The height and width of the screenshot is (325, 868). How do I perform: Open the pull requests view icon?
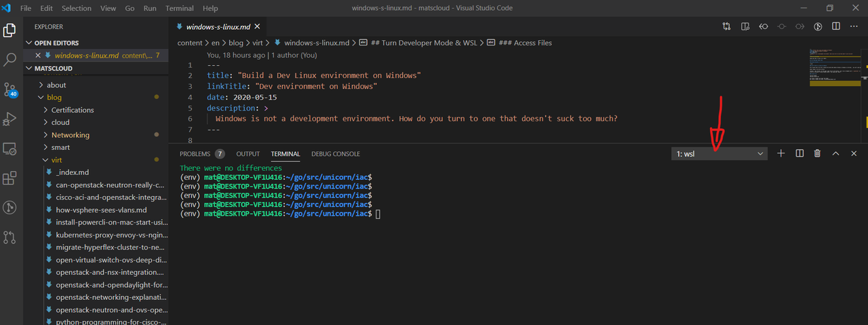click(10, 237)
